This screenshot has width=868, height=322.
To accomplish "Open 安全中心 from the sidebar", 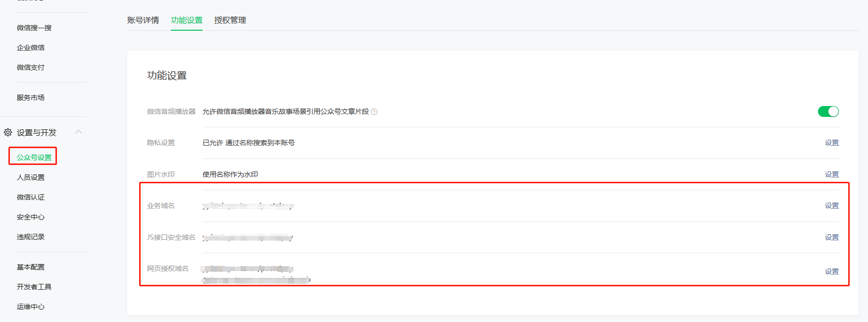I will 31,217.
